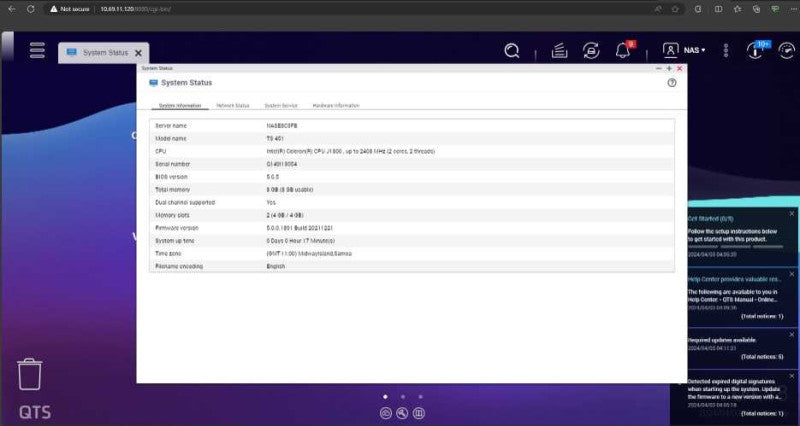Open the notifications bell icon
The width and height of the screenshot is (800, 426).
pyautogui.click(x=622, y=51)
